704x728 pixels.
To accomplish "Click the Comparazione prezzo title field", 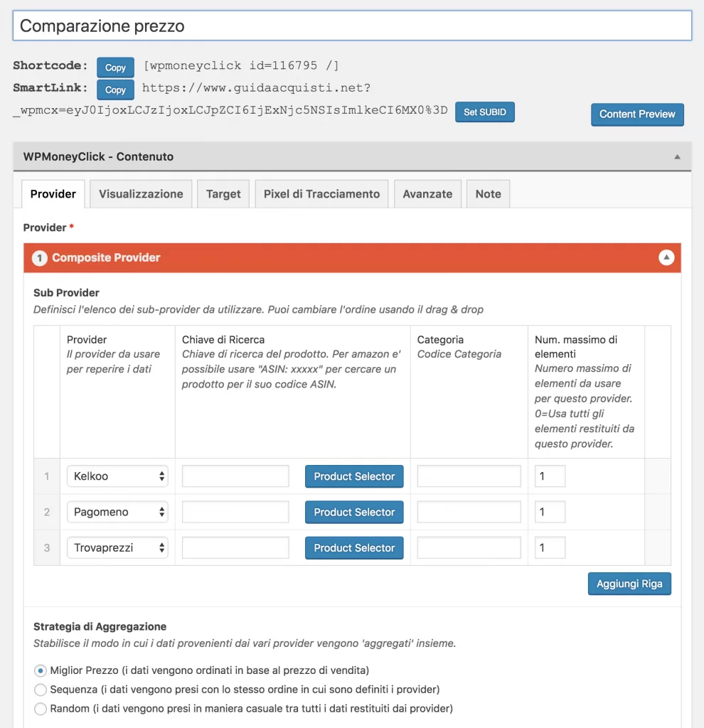I will [x=352, y=26].
